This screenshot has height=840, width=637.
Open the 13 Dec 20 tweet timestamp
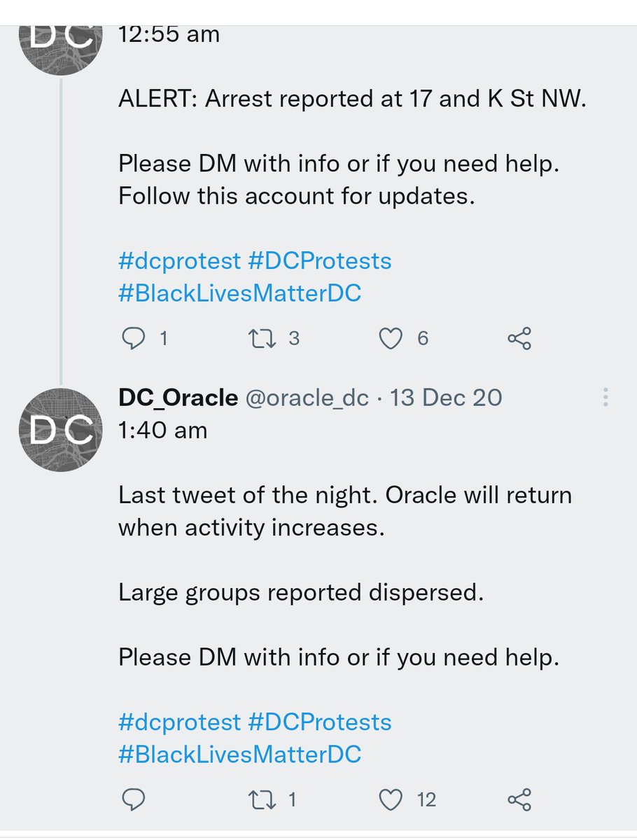(x=445, y=398)
